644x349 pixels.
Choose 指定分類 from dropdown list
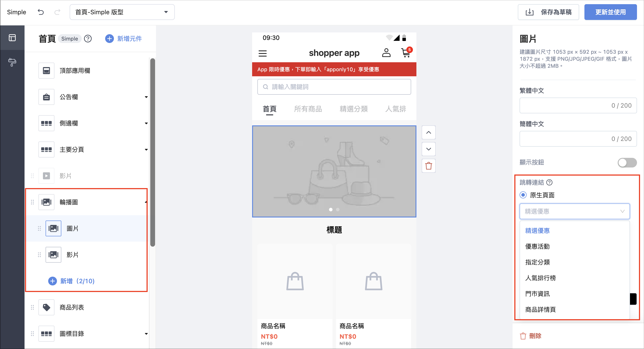click(575, 262)
